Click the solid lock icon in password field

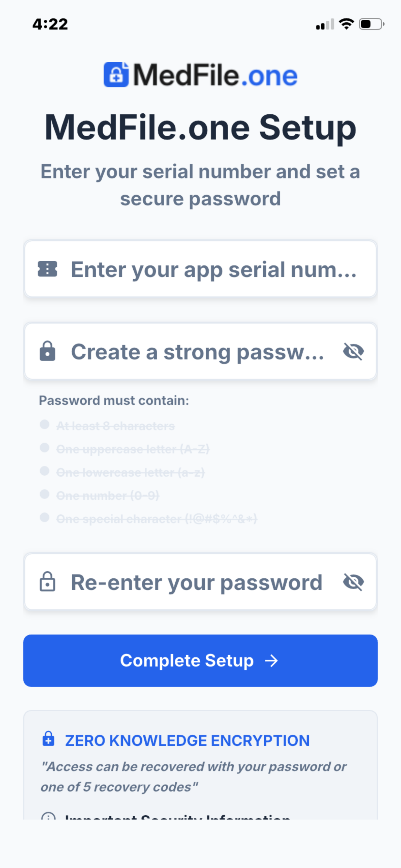click(47, 351)
